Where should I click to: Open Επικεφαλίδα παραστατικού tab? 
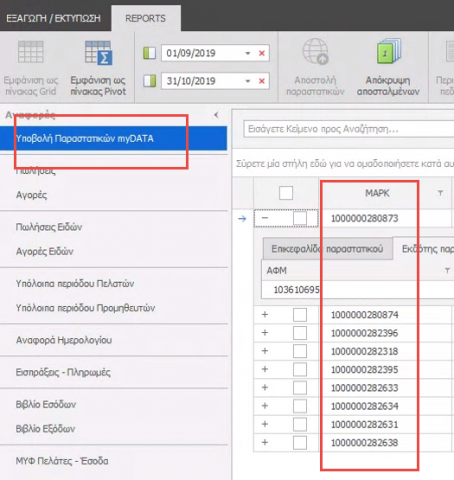click(x=327, y=249)
